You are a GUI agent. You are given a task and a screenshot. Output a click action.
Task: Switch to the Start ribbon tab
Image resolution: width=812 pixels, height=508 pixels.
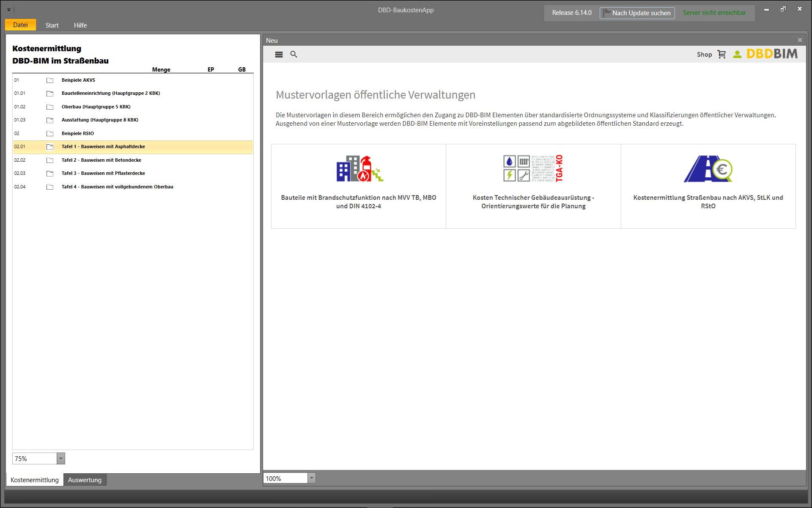[x=52, y=25]
